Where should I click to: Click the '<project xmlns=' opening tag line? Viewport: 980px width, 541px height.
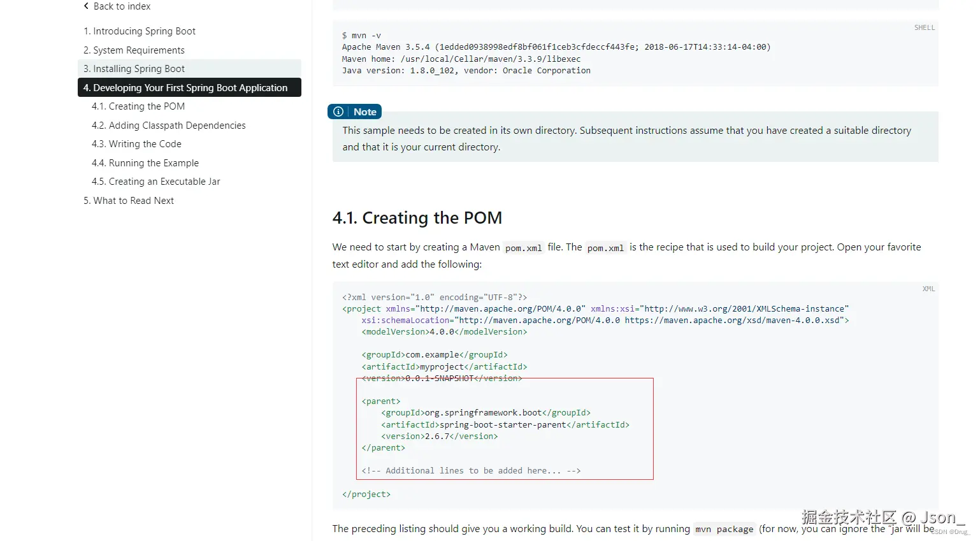(x=596, y=309)
